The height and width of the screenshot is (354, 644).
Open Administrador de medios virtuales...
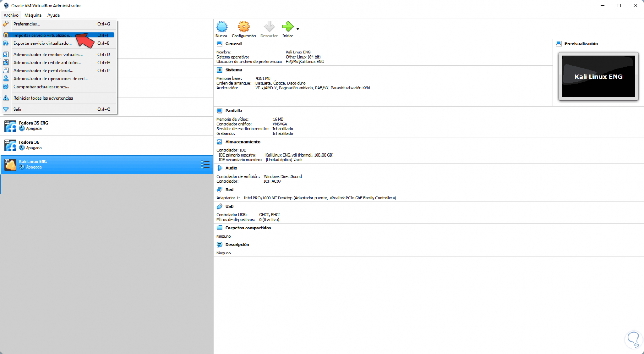click(x=59, y=55)
